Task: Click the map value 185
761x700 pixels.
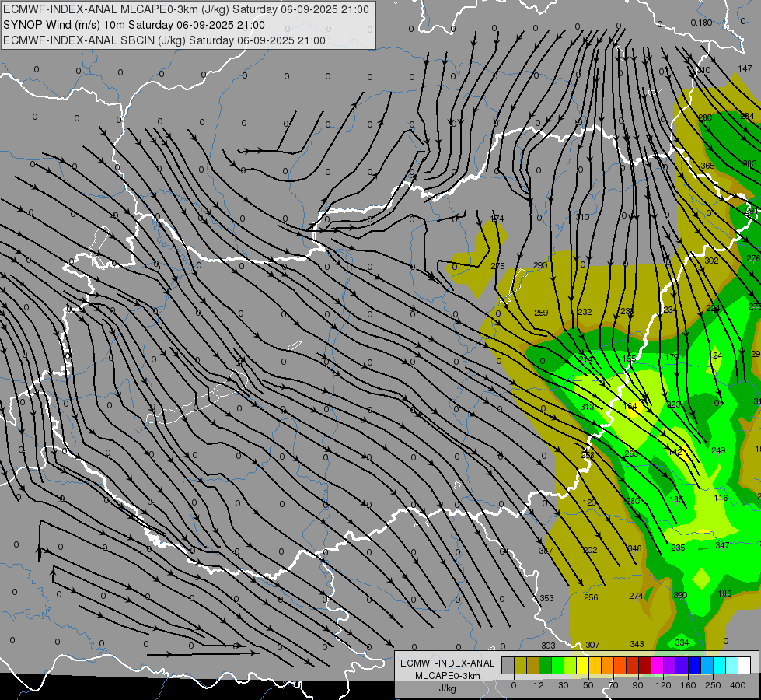Action: 676,499
